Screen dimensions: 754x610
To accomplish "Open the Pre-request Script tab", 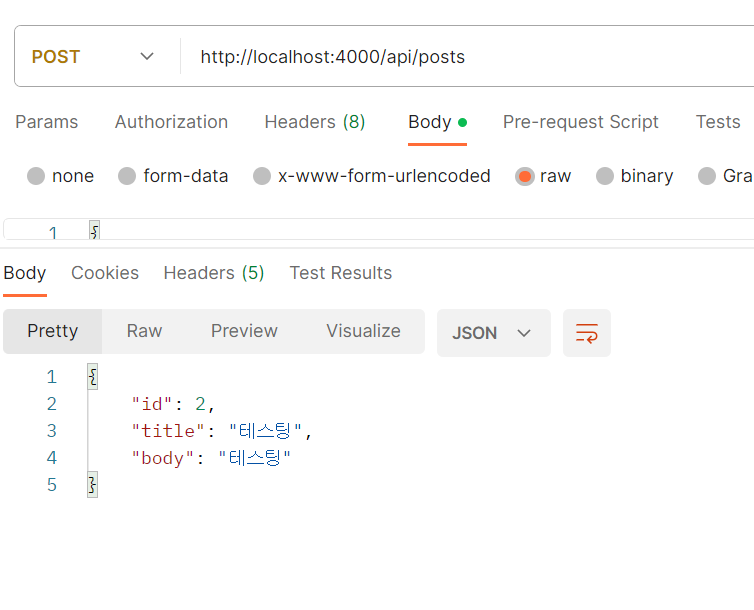I will pyautogui.click(x=580, y=122).
